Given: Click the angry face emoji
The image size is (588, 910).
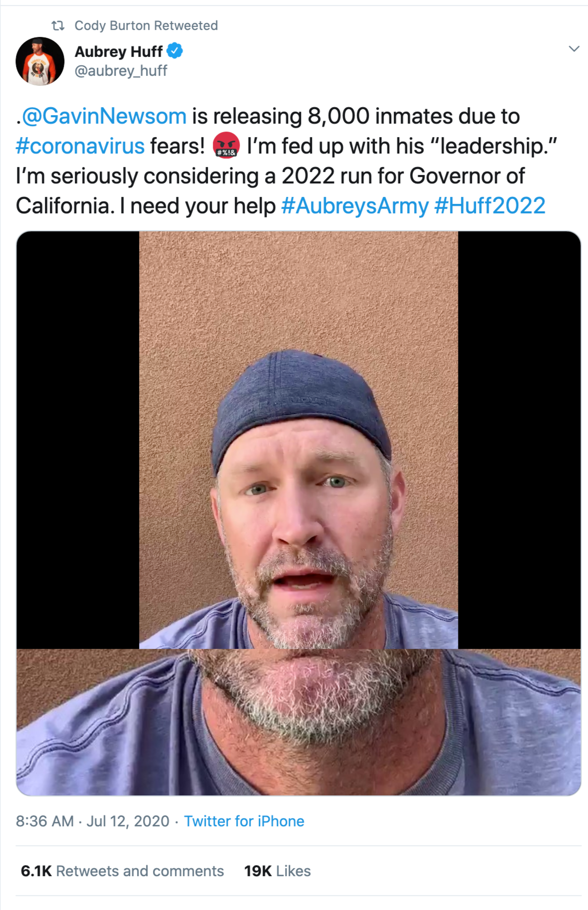Looking at the screenshot, I should coord(226,146).
